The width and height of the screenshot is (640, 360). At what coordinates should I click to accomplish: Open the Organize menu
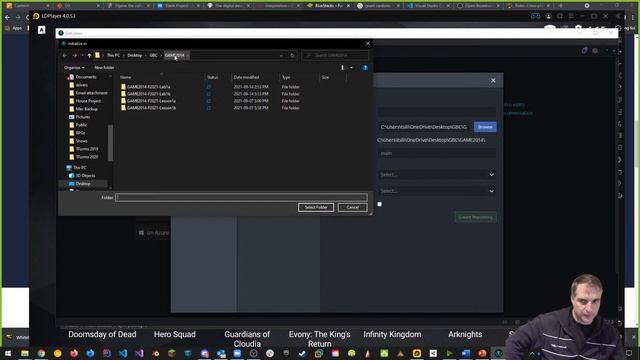coord(74,68)
